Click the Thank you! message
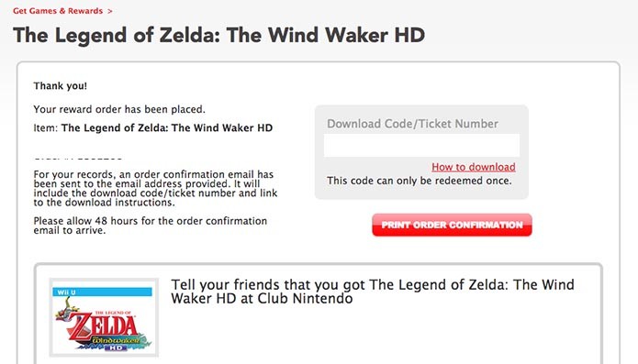 pyautogui.click(x=61, y=85)
